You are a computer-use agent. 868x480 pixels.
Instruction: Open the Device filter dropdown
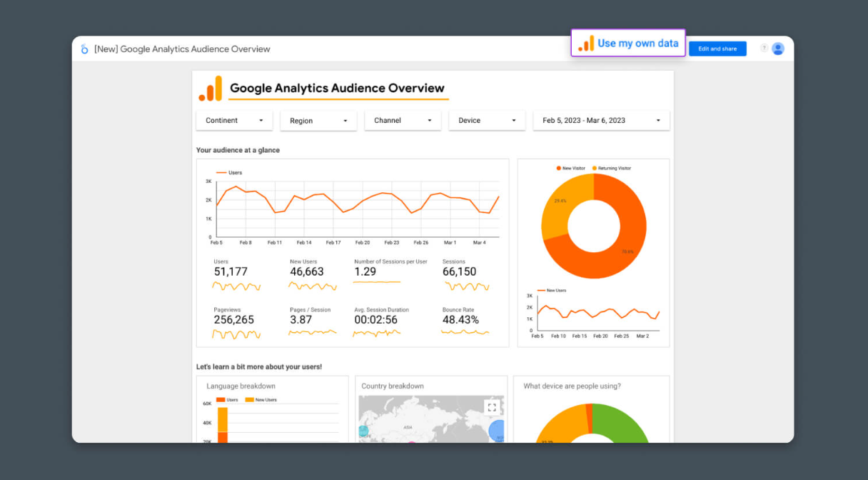tap(487, 120)
